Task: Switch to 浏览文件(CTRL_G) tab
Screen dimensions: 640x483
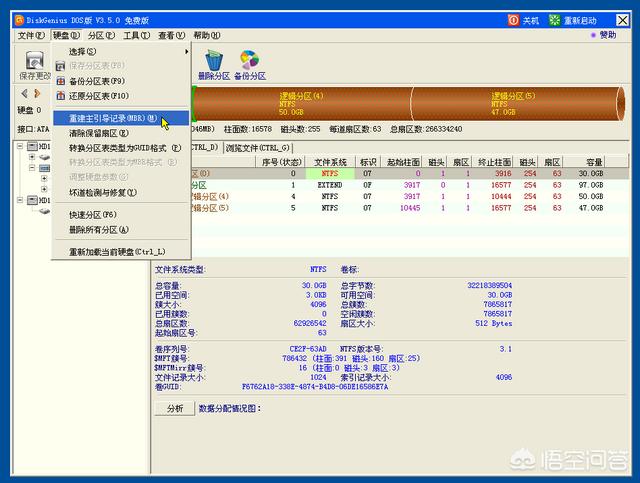Action: point(258,148)
